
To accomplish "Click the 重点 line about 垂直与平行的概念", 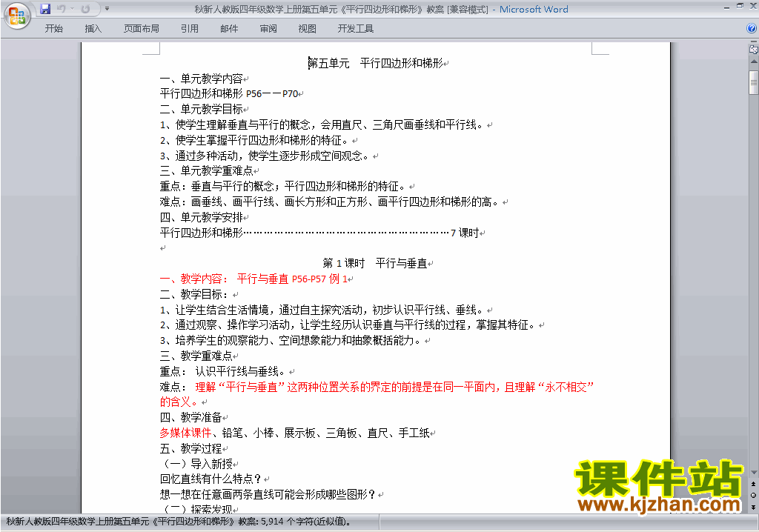I will pos(284,187).
